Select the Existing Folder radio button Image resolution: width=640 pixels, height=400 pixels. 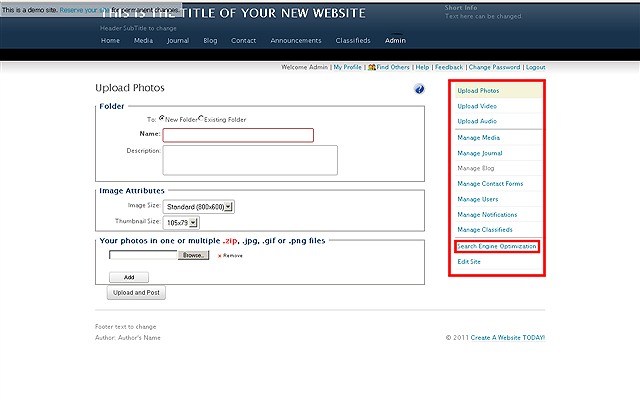click(x=201, y=119)
